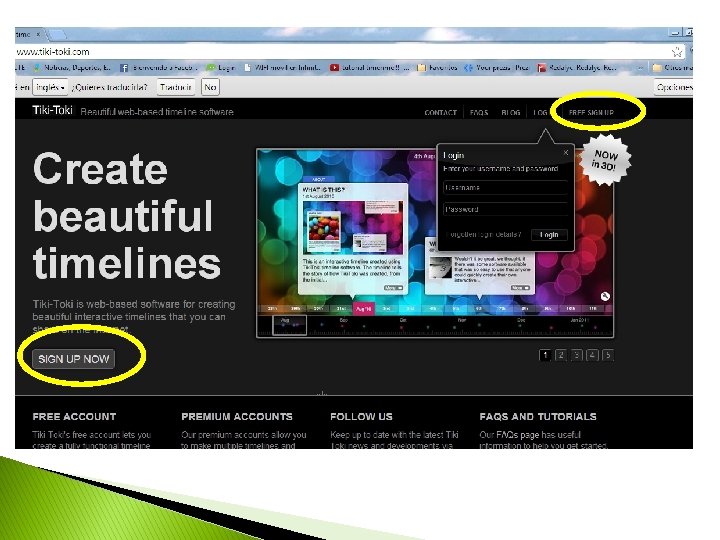Screen dimensions: 720x540
Task: Open the FAQS navigation link
Action: 479,112
